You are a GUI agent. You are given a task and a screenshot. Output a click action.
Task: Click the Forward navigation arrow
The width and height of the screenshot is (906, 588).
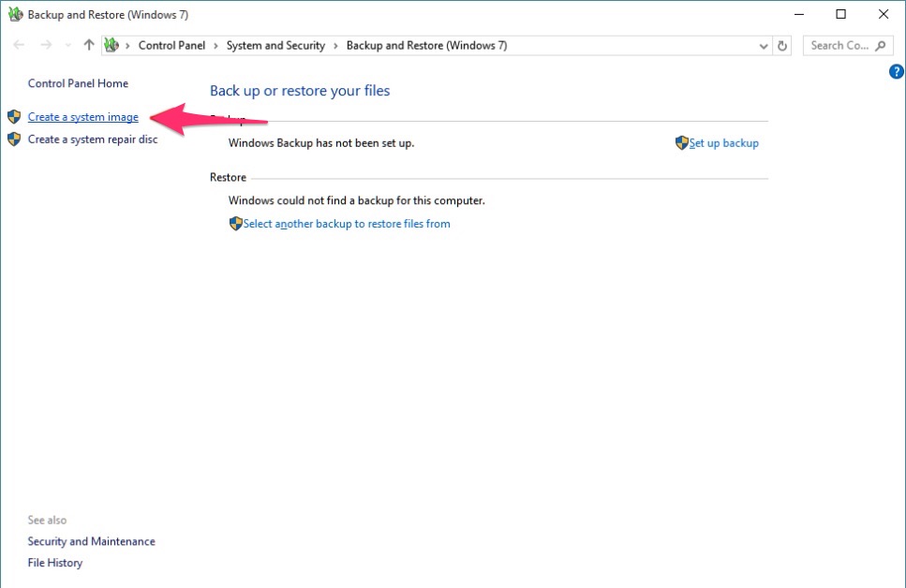46,45
